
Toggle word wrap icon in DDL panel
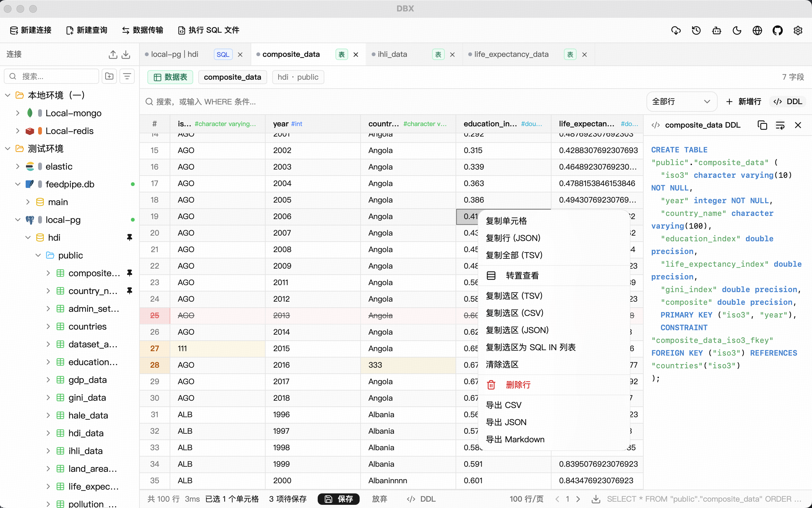780,125
